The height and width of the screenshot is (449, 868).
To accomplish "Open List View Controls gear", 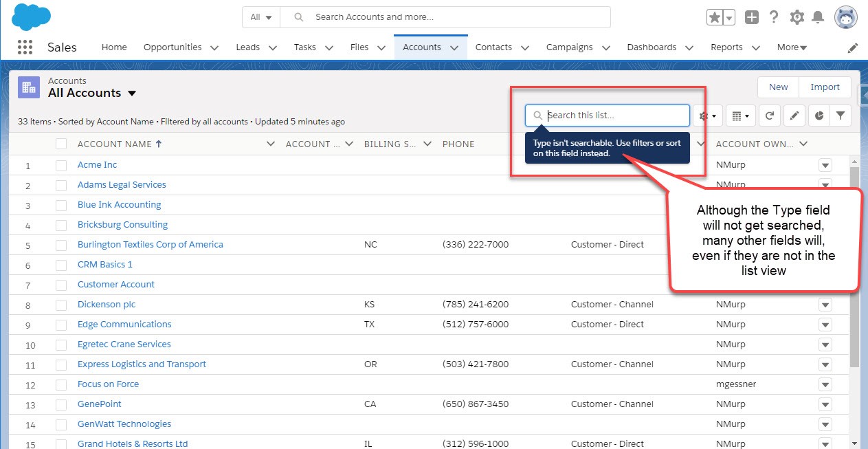I will (x=707, y=116).
